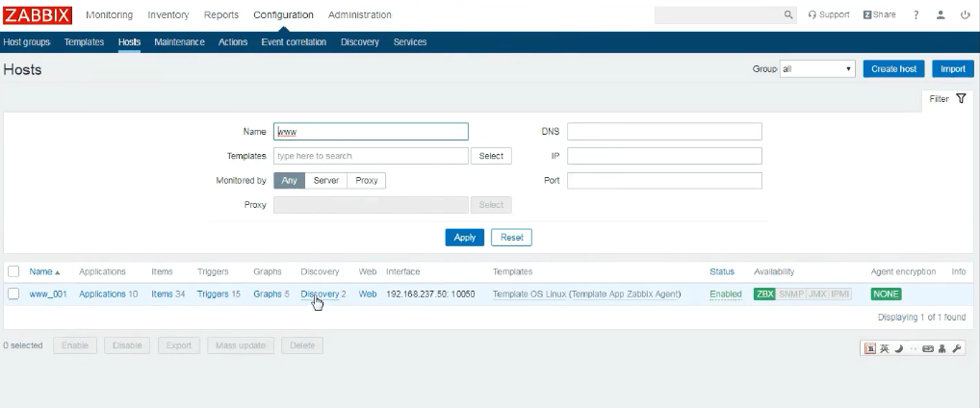The image size is (980, 408).
Task: Open Triggers link for www_001
Action: coord(211,294)
